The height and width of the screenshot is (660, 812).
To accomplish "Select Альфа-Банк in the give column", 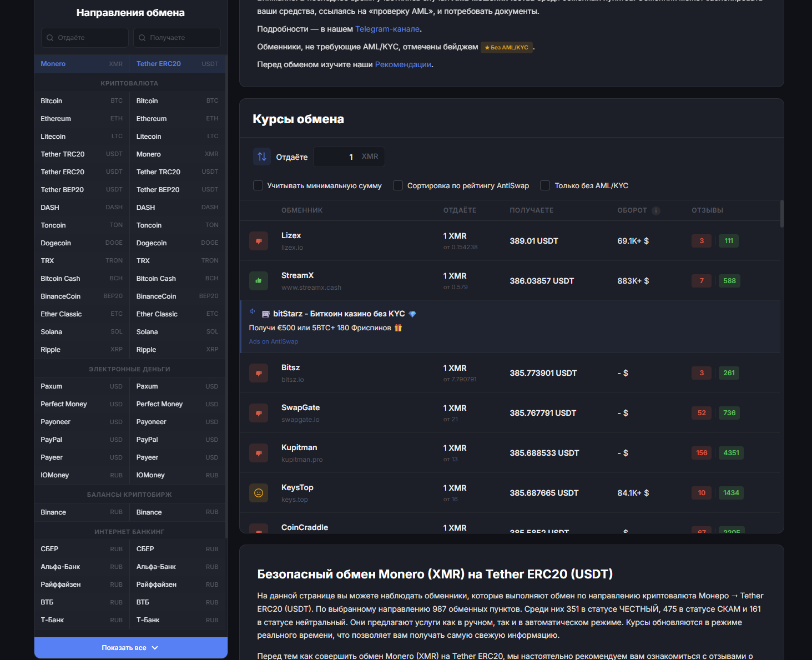I will pos(82,567).
